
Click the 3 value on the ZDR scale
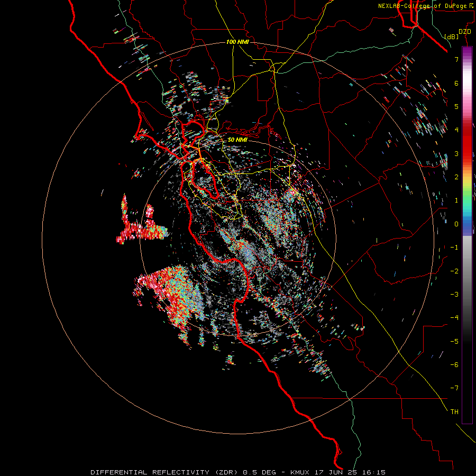coord(456,153)
